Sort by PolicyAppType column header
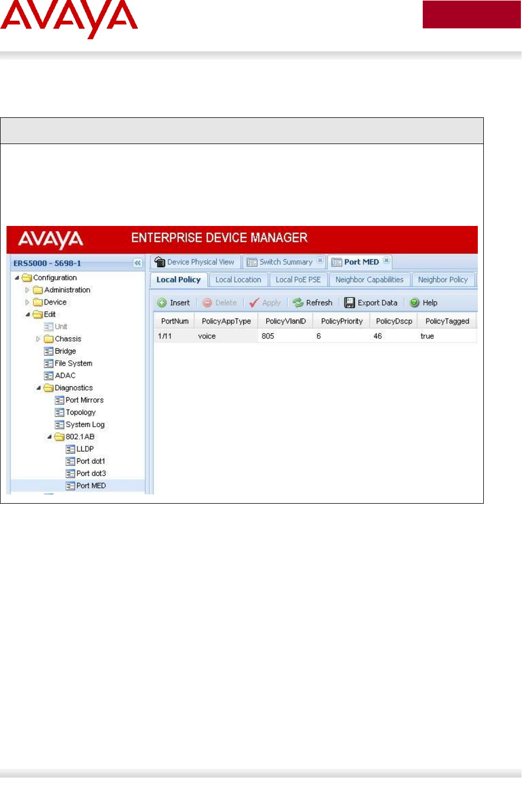 (x=226, y=321)
